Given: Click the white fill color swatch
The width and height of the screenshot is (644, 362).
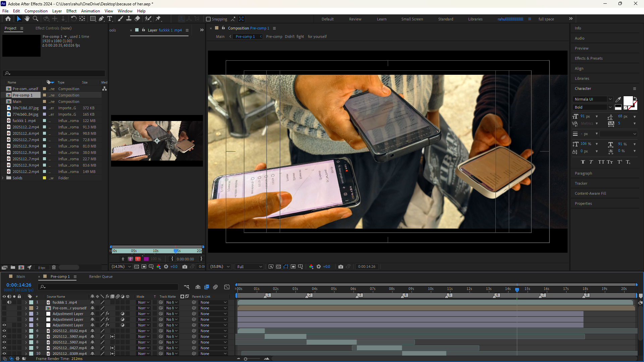Looking at the screenshot, I should pyautogui.click(x=628, y=101).
